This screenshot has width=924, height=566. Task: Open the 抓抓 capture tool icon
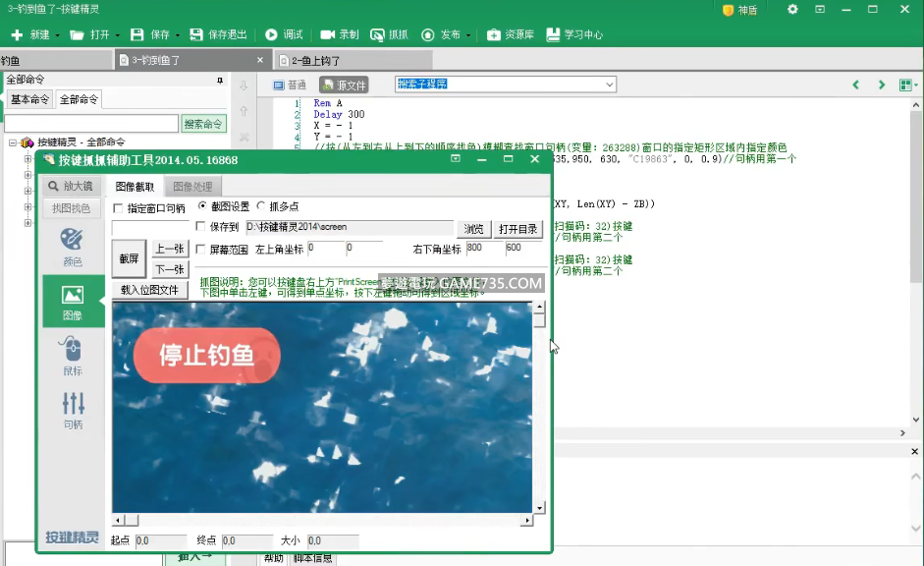(x=377, y=34)
